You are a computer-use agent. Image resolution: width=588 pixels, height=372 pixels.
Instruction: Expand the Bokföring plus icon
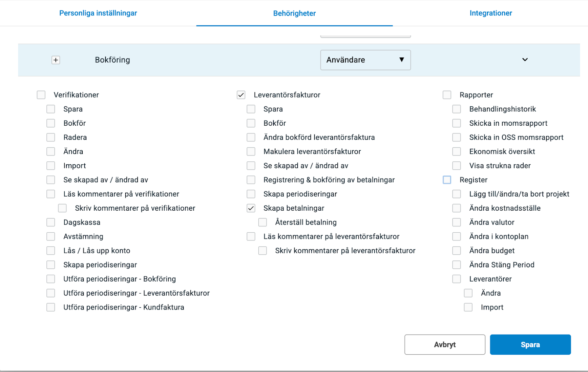(56, 60)
